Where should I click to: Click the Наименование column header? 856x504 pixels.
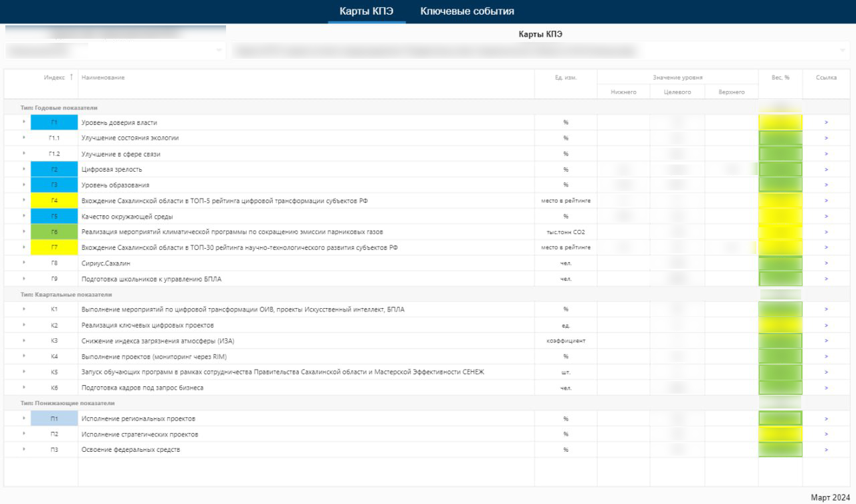tap(103, 78)
